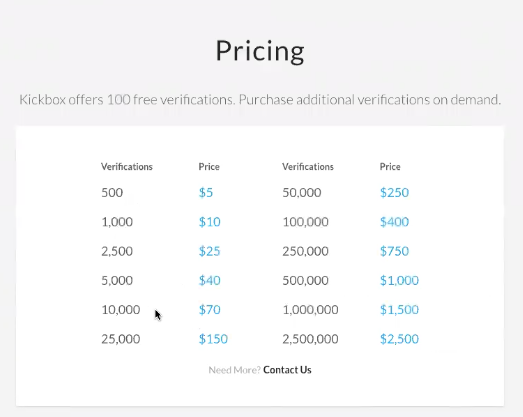523x417 pixels.
Task: Click the $250 price link
Action: (x=394, y=192)
